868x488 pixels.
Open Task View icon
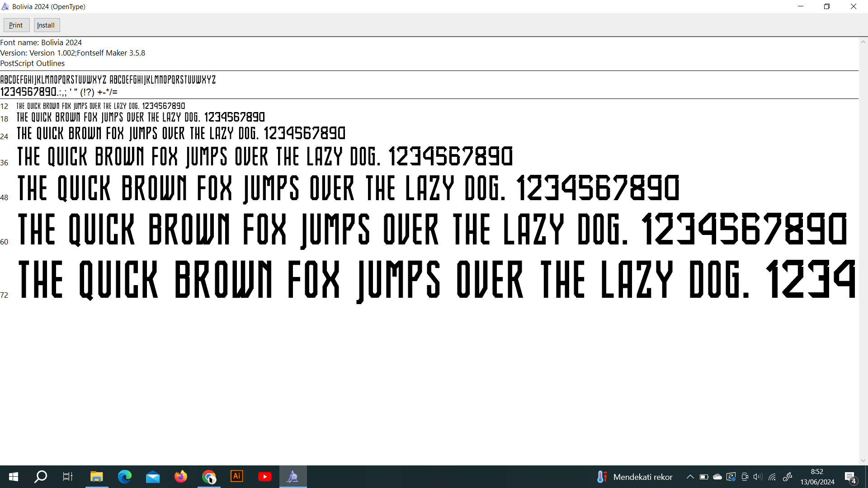click(68, 477)
